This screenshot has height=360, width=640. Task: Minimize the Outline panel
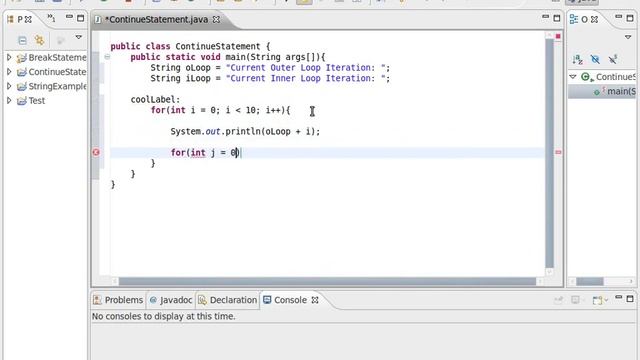tap(619, 17)
